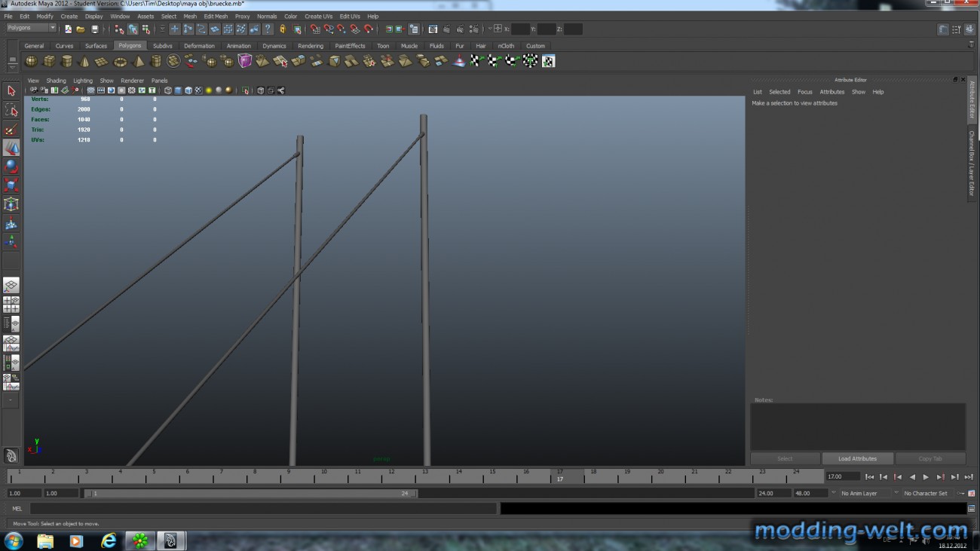The image size is (980, 551).
Task: Select the Universal Manipulator tool
Action: pyautogui.click(x=11, y=204)
